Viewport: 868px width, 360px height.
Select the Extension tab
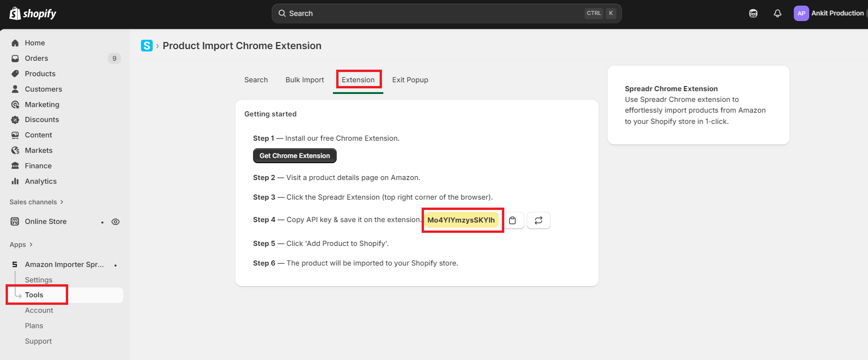point(358,80)
